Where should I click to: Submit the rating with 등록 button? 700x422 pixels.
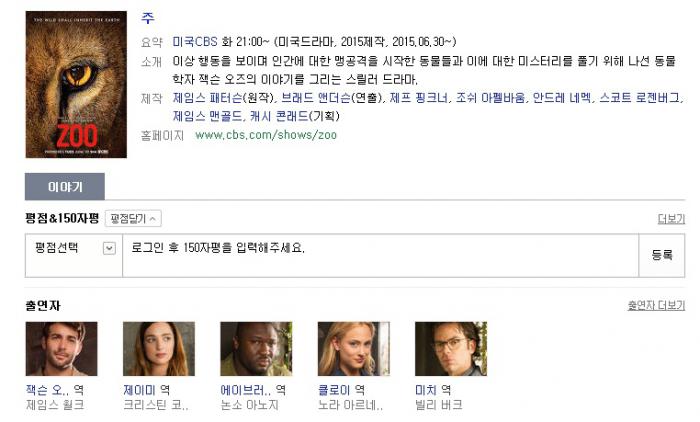tap(662, 255)
